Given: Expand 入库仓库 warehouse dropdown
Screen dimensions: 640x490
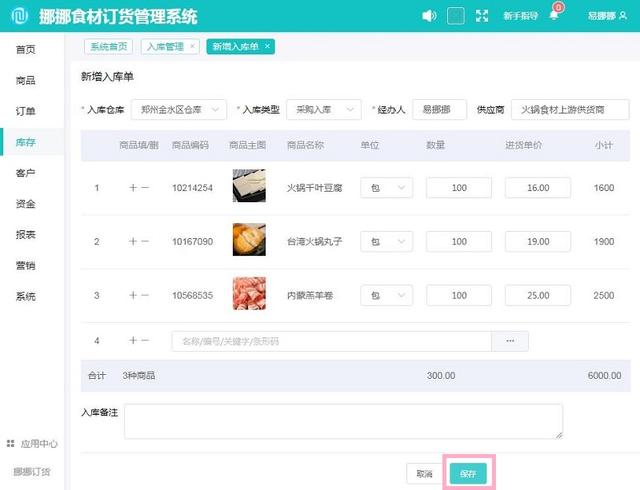Looking at the screenshot, I should (x=179, y=109).
